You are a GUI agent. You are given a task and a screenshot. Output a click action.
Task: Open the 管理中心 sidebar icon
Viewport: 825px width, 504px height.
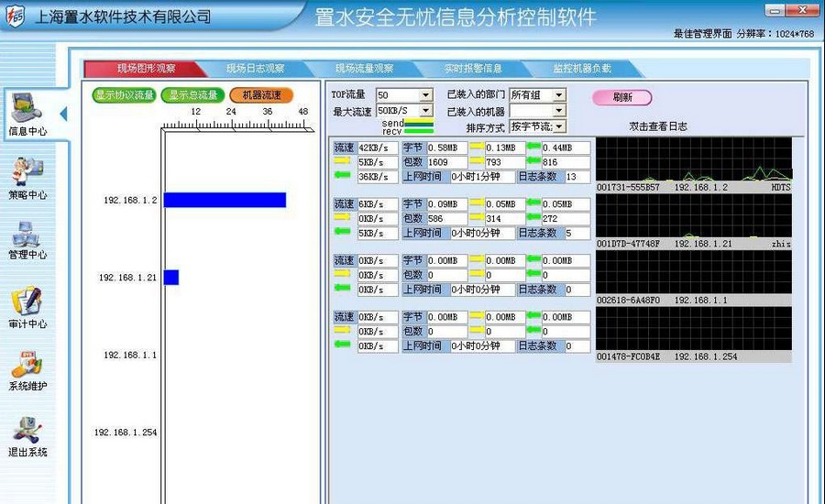pos(27,240)
